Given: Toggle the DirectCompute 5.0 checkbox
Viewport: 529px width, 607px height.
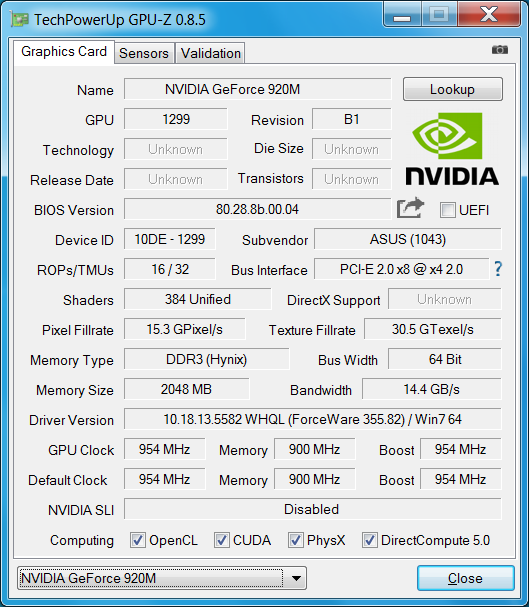Looking at the screenshot, I should 369,540.
